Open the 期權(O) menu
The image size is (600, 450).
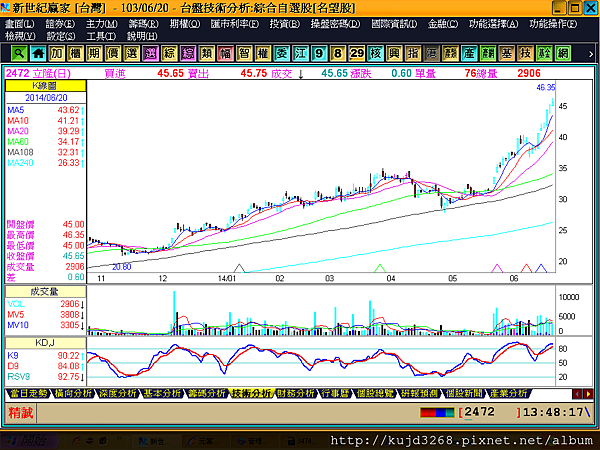pyautogui.click(x=185, y=24)
